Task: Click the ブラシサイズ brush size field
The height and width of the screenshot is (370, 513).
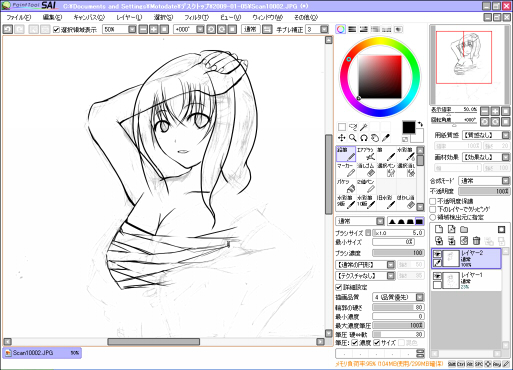Action: click(398, 233)
